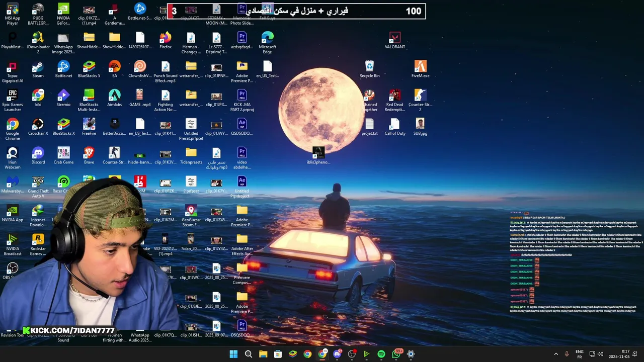Open the Call of Duty shortcut
644x362 pixels.
pos(394,127)
